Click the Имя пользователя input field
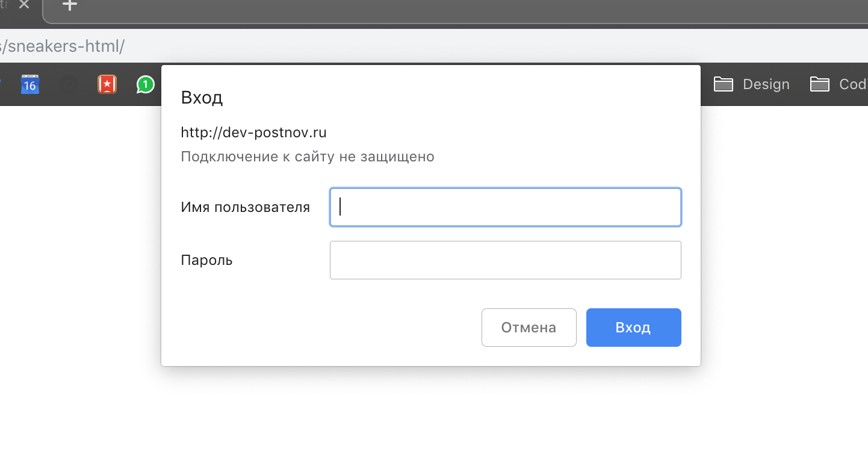 click(505, 207)
